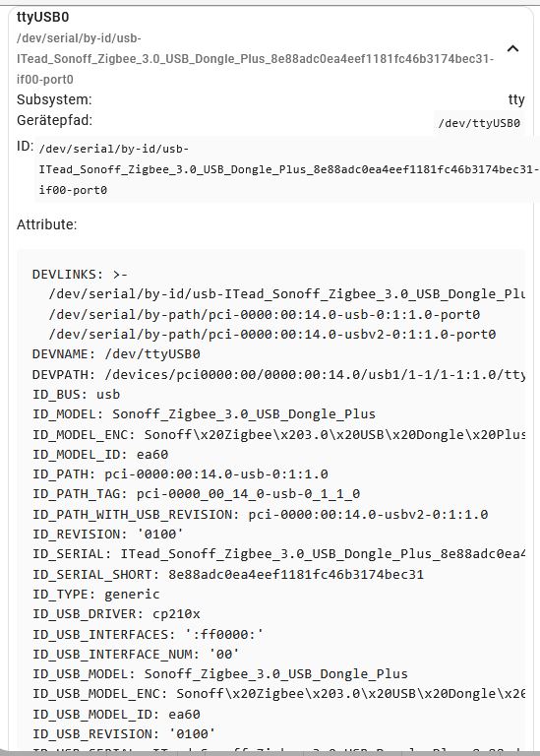Collapse the ttyUSB0 device panel chevron
Image resolution: width=540 pixels, height=756 pixels.
(513, 48)
